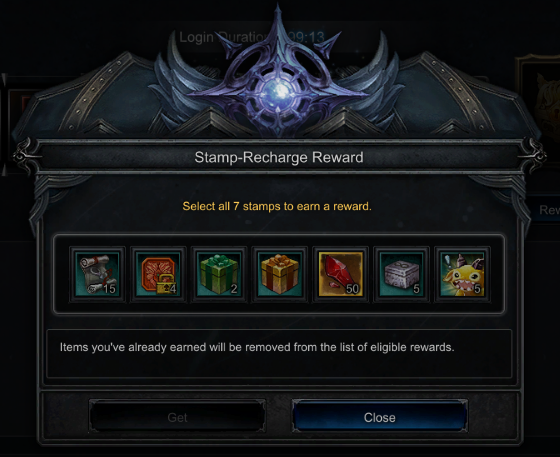Screen dimensions: 560x457
Task: Click the glowing orb emblem above title
Action: pos(280,90)
